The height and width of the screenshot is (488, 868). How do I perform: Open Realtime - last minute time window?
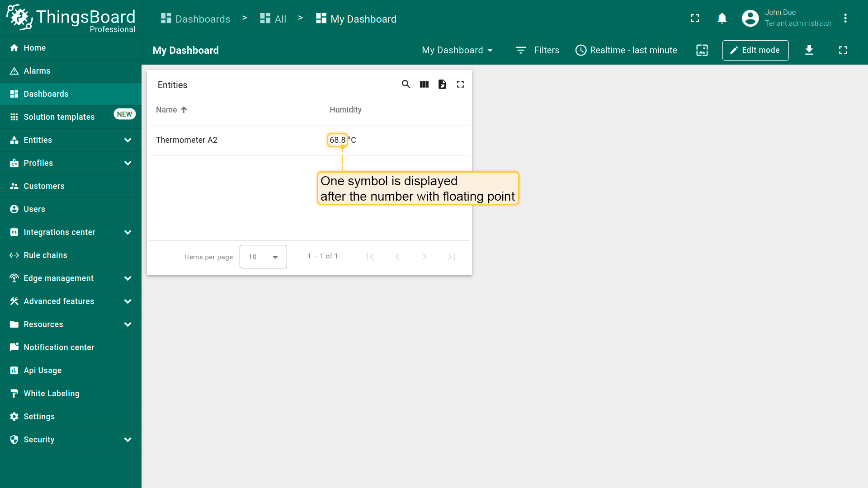click(626, 50)
